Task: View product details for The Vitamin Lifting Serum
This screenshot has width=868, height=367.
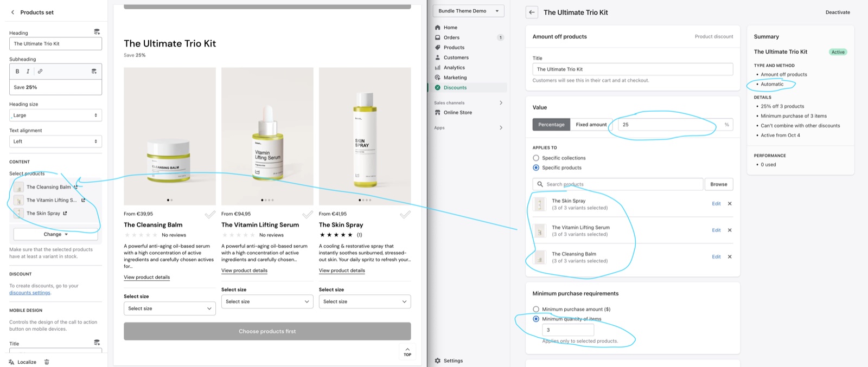Action: (244, 271)
